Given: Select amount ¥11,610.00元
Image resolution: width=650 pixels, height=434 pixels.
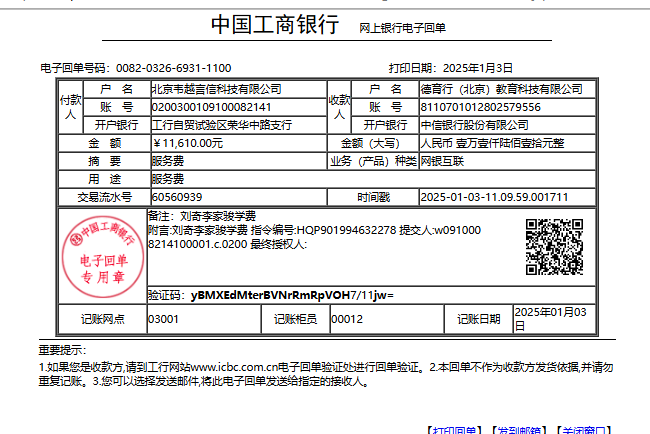Looking at the screenshot, I should pos(188,143).
